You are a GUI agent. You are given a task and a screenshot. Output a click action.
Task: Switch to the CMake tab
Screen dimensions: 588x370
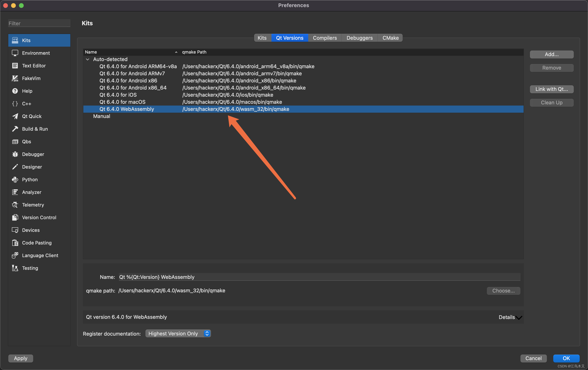[390, 38]
